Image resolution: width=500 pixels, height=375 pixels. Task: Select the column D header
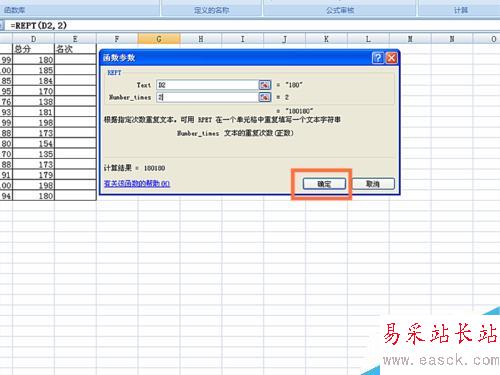(33, 39)
